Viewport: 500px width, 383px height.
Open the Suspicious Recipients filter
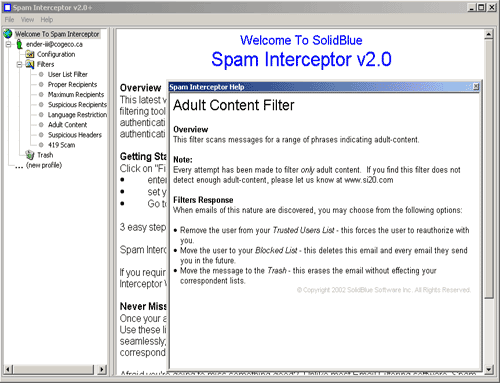[77, 104]
